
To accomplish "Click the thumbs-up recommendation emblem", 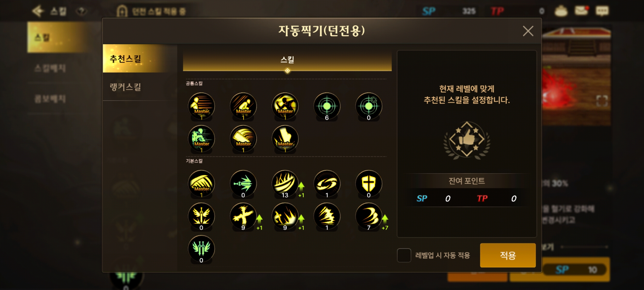I will 467,139.
